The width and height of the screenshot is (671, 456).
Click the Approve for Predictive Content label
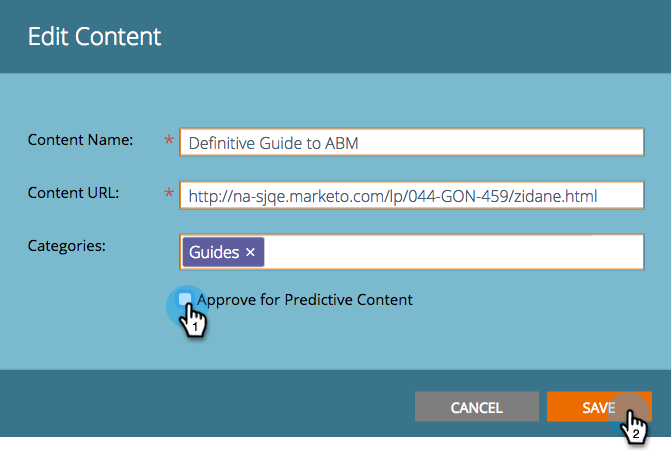coord(305,299)
